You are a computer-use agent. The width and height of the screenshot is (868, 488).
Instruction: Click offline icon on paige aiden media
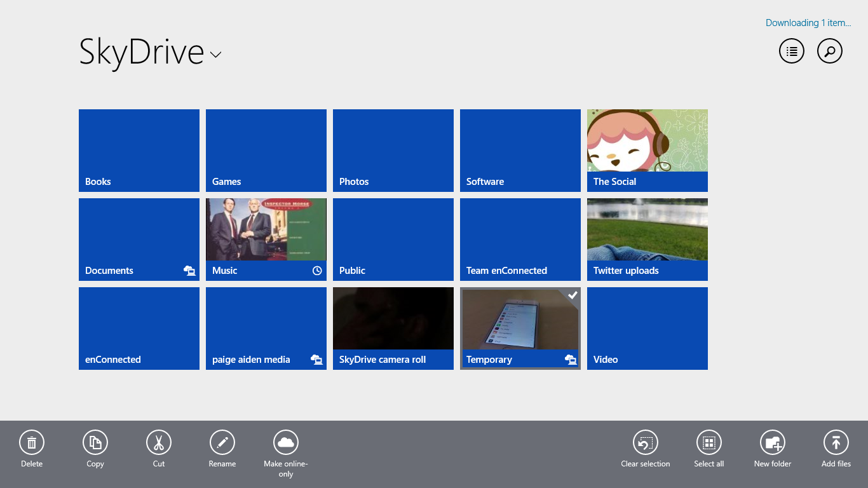[x=316, y=360]
